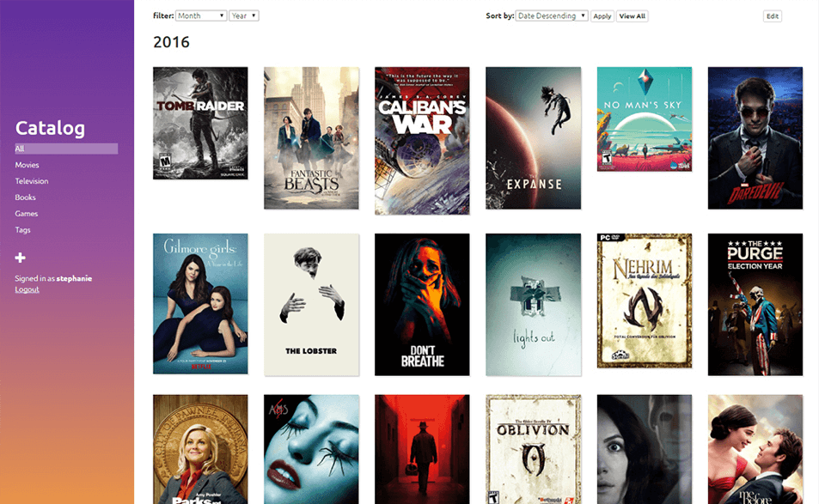Open the red hallway silhouette poster
This screenshot has height=504, width=819.
tap(422, 449)
